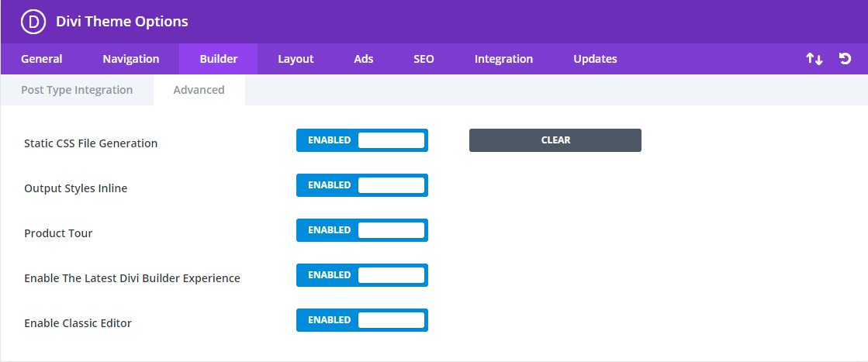Screen dimensions: 868x362
Task: Turn off the Product Tour toggle
Action: coord(362,229)
